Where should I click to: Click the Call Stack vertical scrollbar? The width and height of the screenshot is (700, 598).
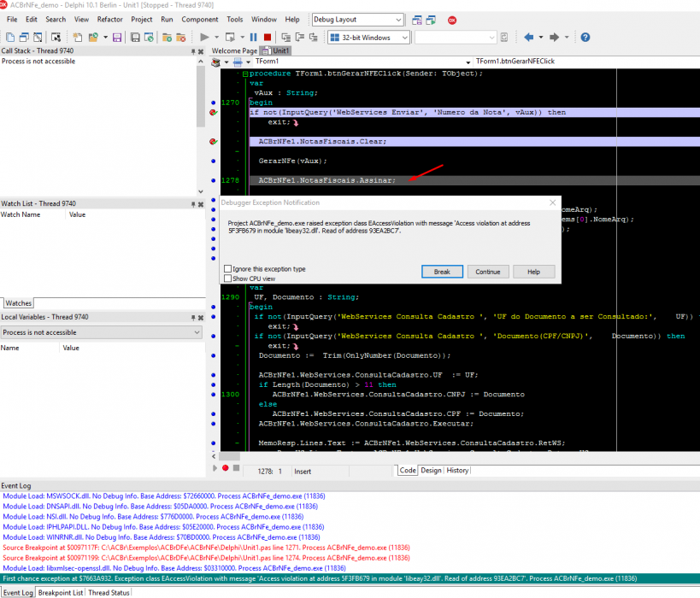[201, 126]
